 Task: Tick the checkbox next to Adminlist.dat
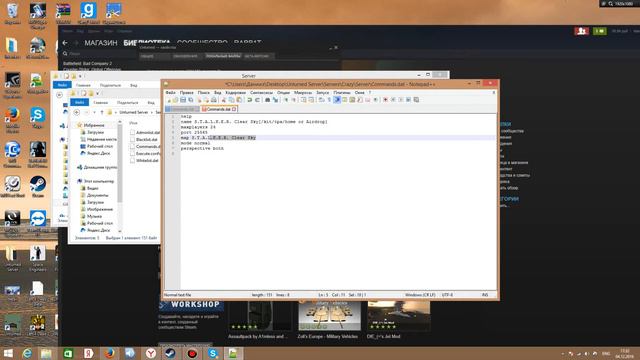132,132
